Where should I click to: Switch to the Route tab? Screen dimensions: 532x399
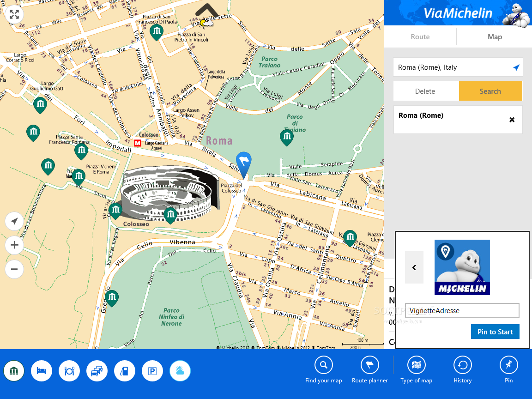(420, 36)
